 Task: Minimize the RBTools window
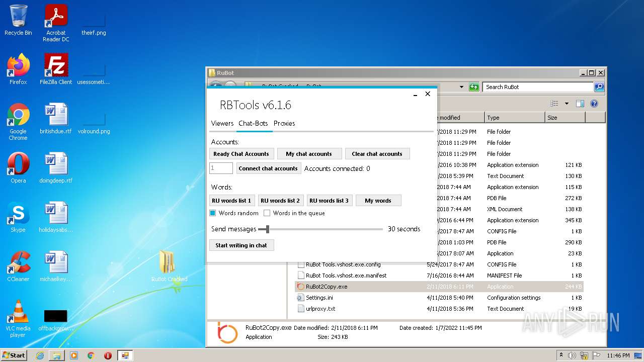point(416,94)
